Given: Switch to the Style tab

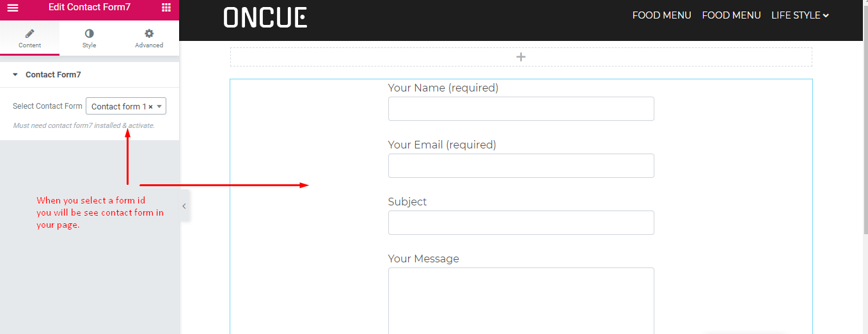Looking at the screenshot, I should click(89, 38).
